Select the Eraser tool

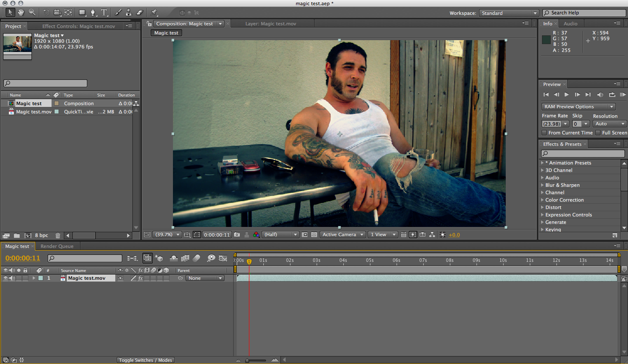[140, 12]
